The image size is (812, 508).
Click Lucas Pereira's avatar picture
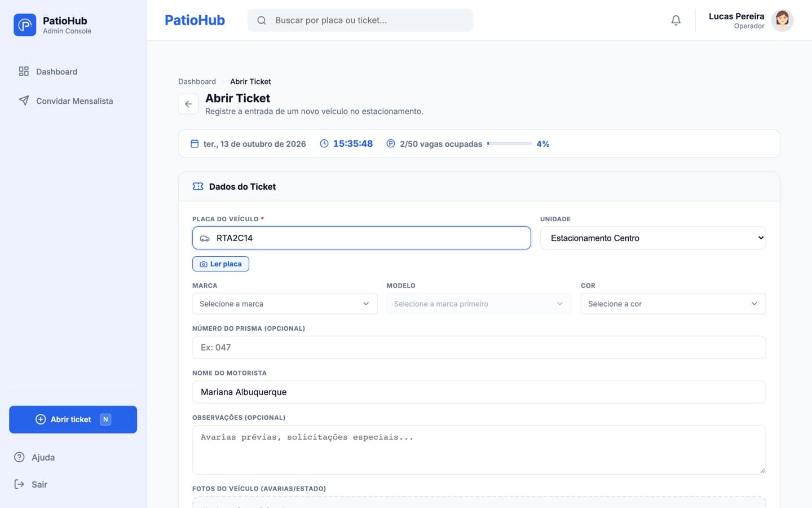tap(782, 20)
